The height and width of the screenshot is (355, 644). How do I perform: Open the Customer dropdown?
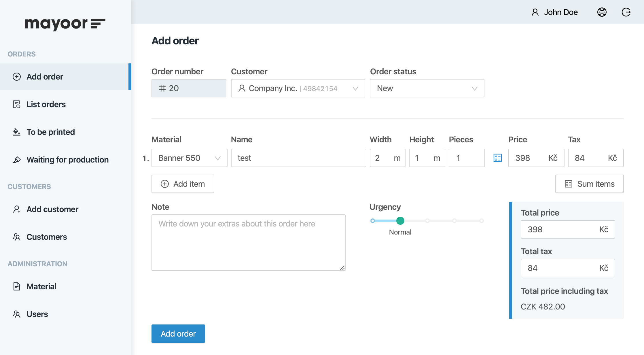click(x=298, y=88)
